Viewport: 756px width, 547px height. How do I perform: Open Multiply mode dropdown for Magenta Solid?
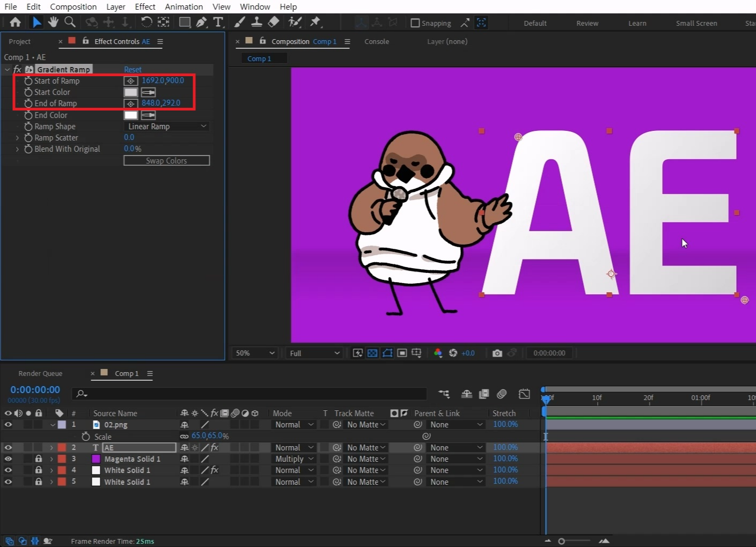point(294,459)
